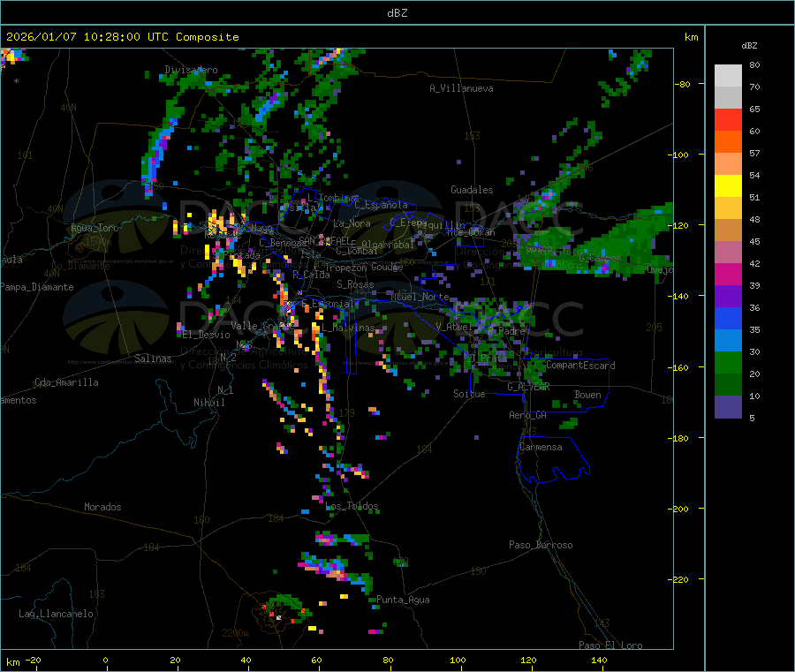Click the 'Atuel_Norte' map label
This screenshot has width=795, height=672.
tap(420, 297)
